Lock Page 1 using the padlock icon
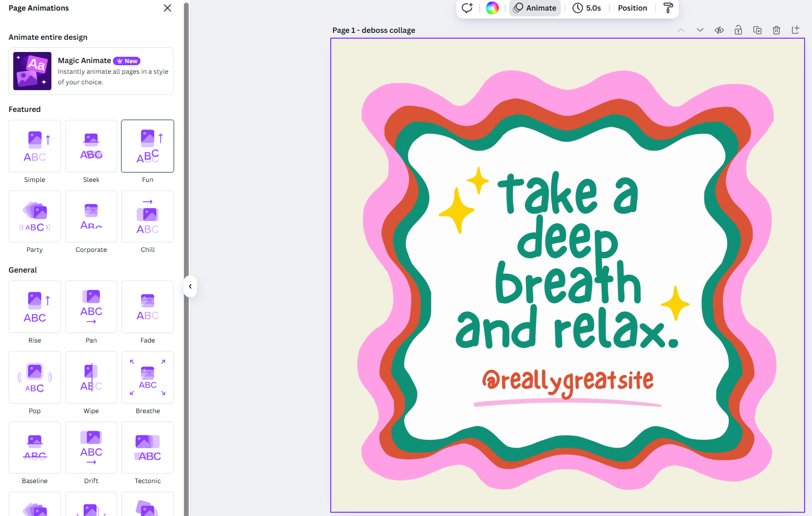The height and width of the screenshot is (516, 812). (738, 30)
